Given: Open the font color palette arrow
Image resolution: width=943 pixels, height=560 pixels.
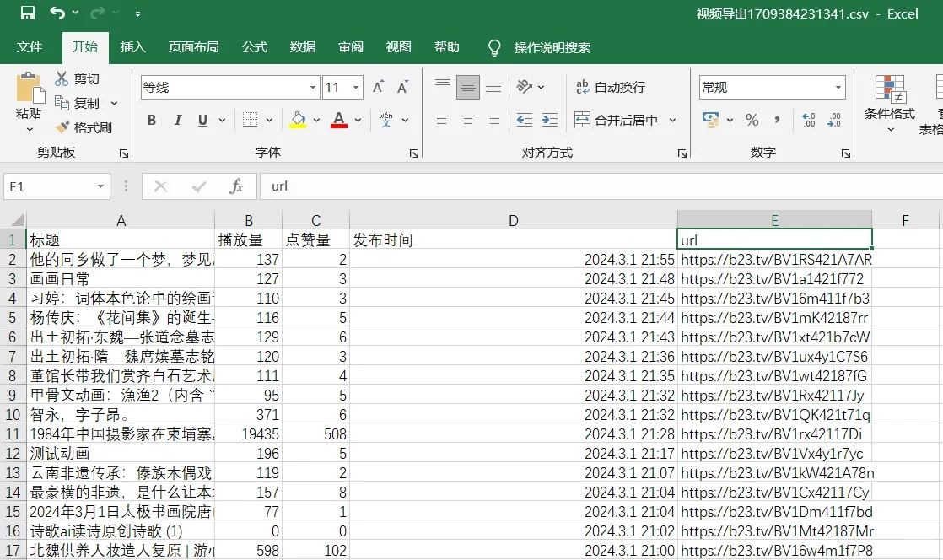Looking at the screenshot, I should (358, 121).
